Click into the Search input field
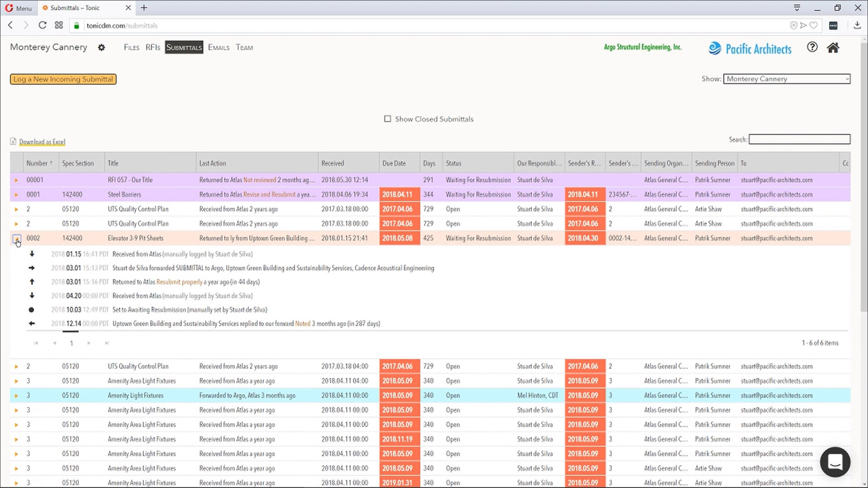This screenshot has width=868, height=488. point(799,139)
